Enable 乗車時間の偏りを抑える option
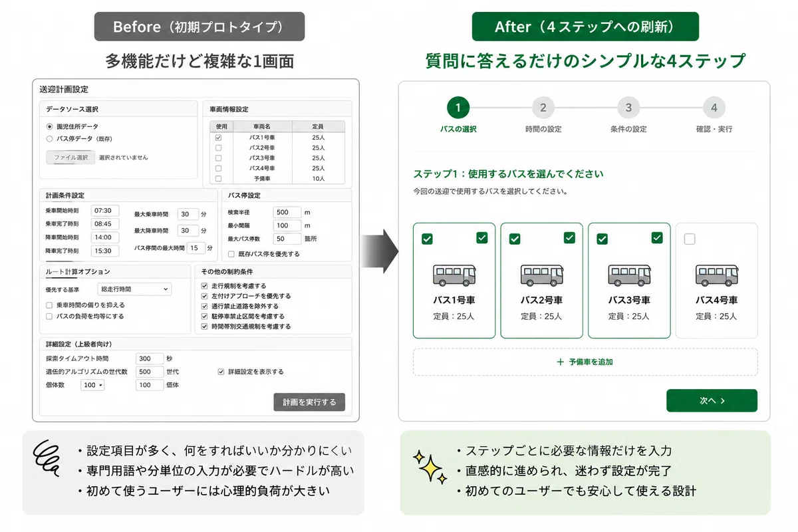798x532 pixels. click(49, 305)
